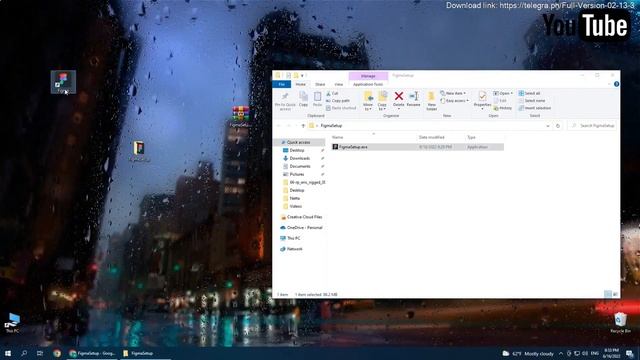Sort by the Name column header
640x360 pixels.
click(338, 138)
